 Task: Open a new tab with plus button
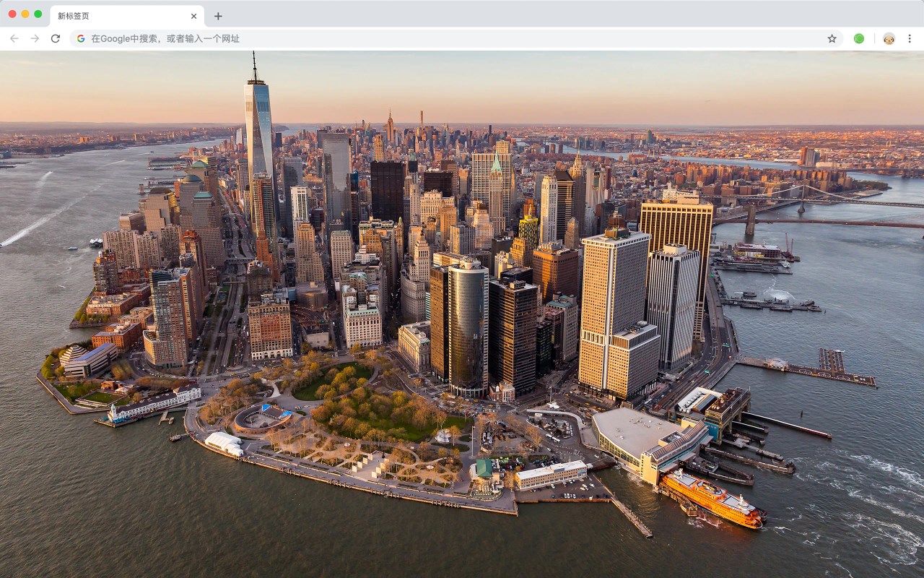[x=218, y=16]
